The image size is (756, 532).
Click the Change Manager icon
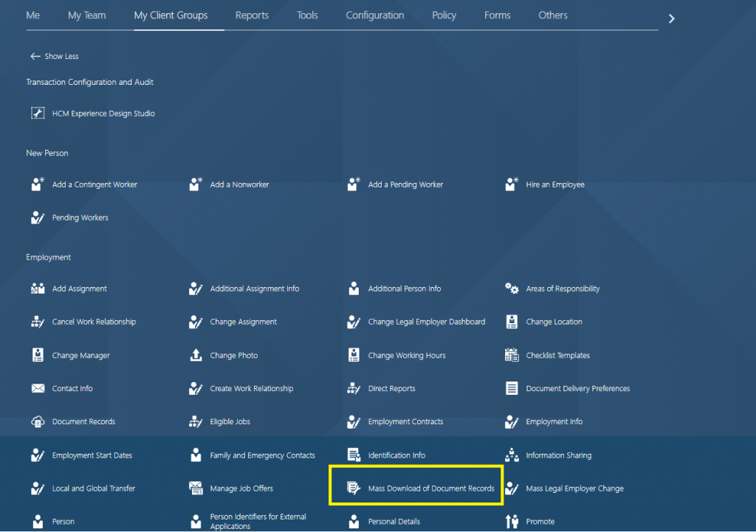pos(38,355)
